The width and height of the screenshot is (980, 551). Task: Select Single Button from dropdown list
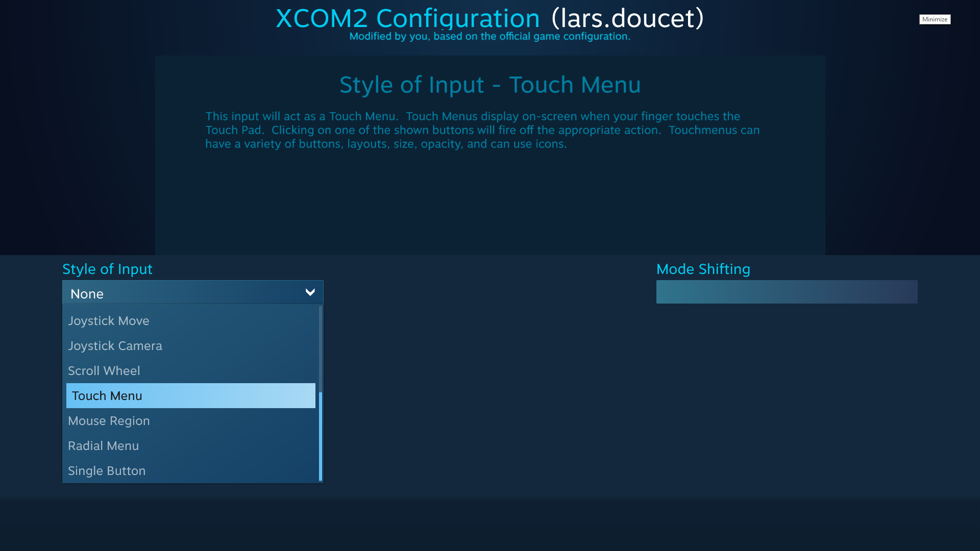coord(190,470)
